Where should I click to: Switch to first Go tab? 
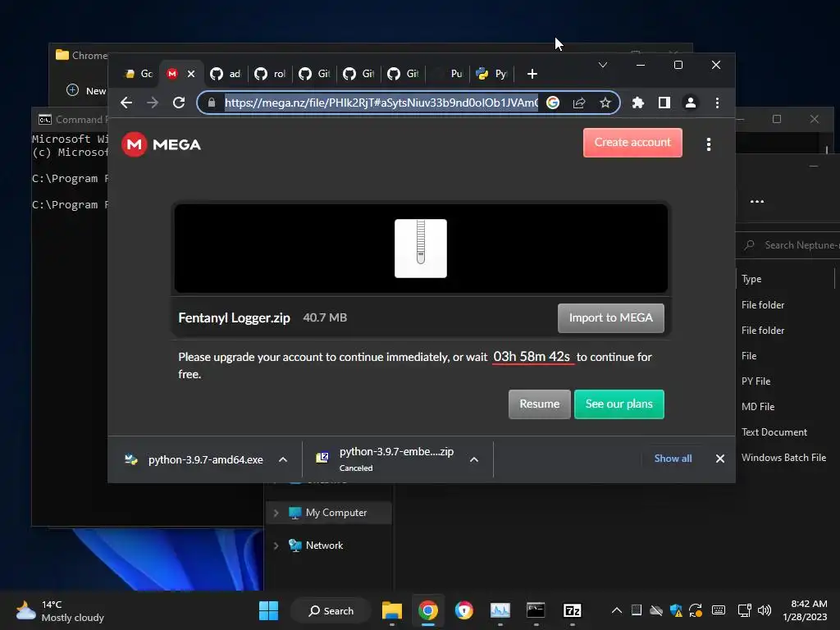138,74
